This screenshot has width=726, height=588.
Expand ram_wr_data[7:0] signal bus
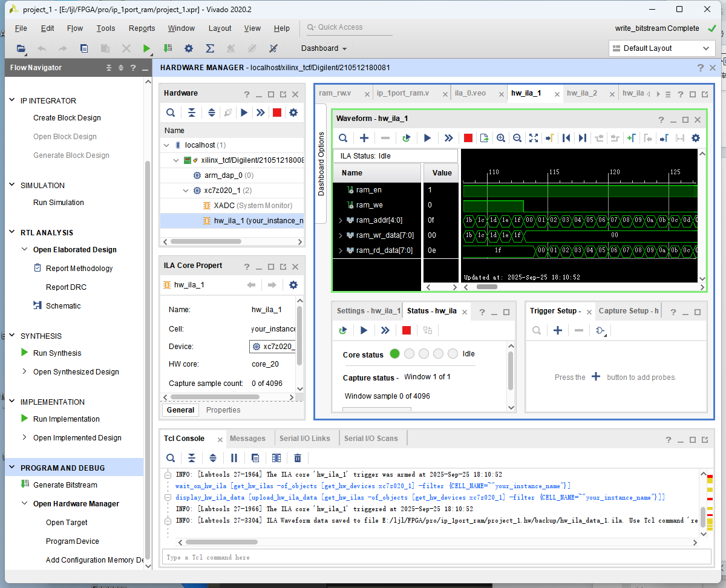(340, 235)
